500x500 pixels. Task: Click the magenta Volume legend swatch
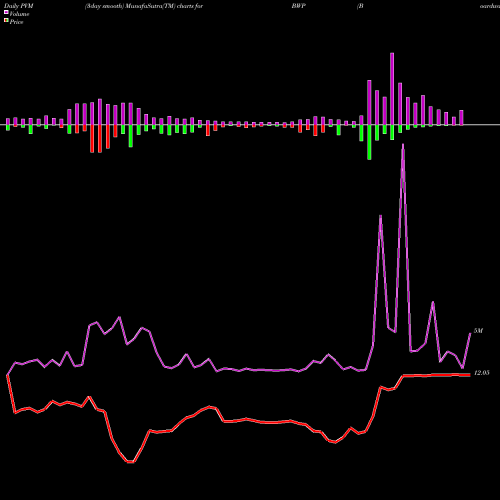tap(6, 12)
